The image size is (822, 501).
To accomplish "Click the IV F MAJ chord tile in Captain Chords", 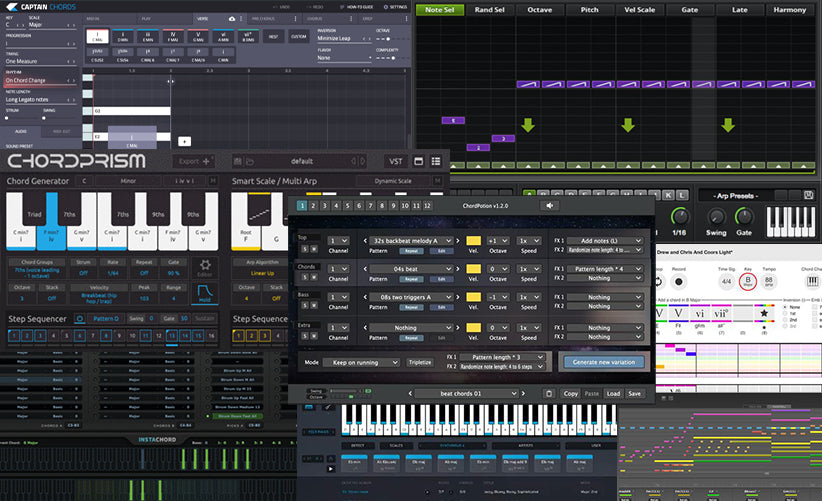I will pyautogui.click(x=173, y=37).
